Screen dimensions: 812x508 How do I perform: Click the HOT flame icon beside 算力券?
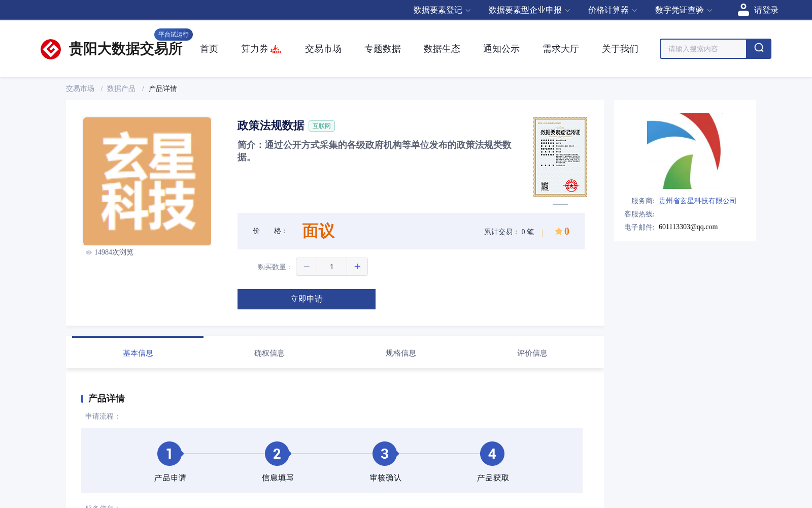pyautogui.click(x=276, y=49)
